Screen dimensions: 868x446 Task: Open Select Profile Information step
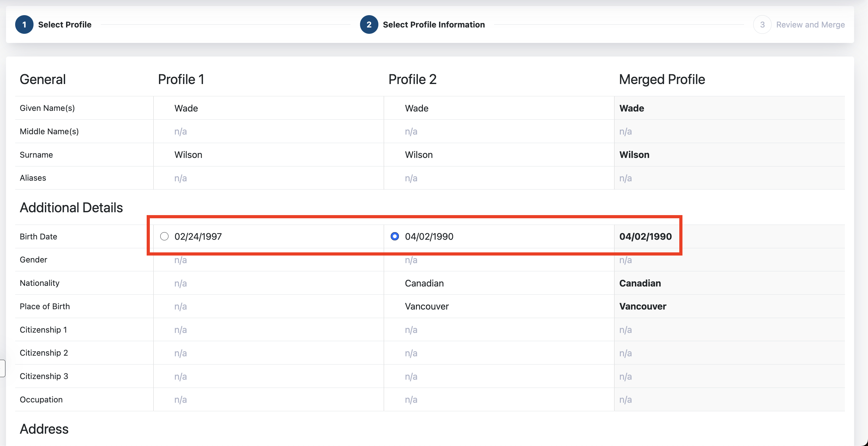click(434, 25)
